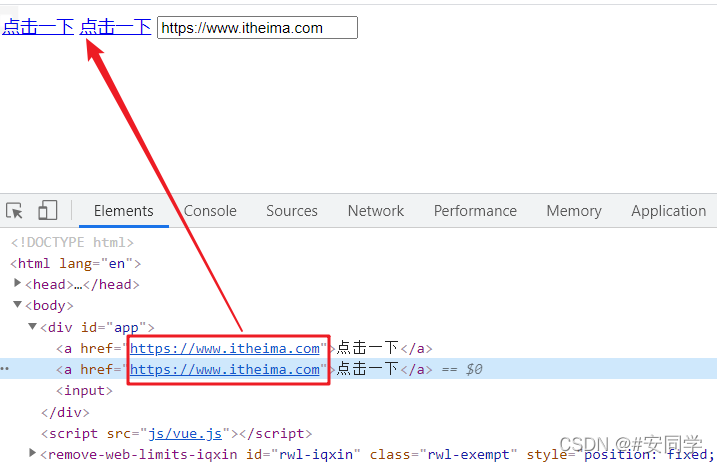This screenshot has width=717, height=463.
Task: Switch to the Elements tab
Action: point(123,211)
